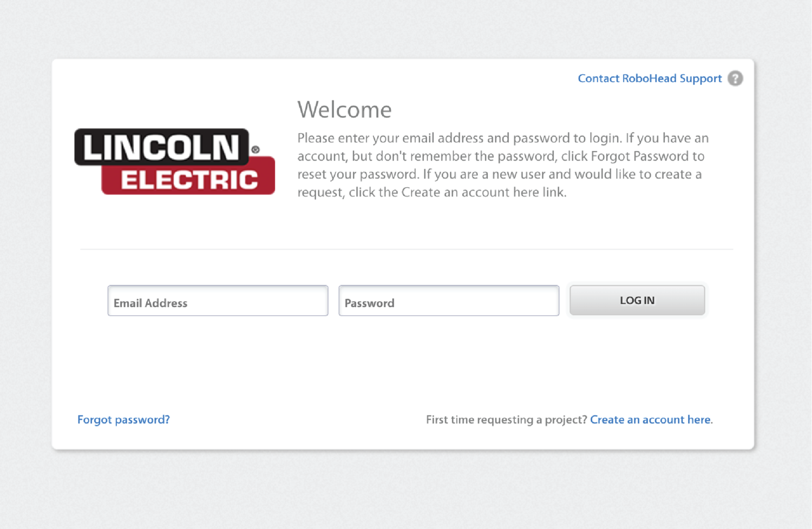Click the Welcome heading
This screenshot has width=812, height=529.
[344, 110]
